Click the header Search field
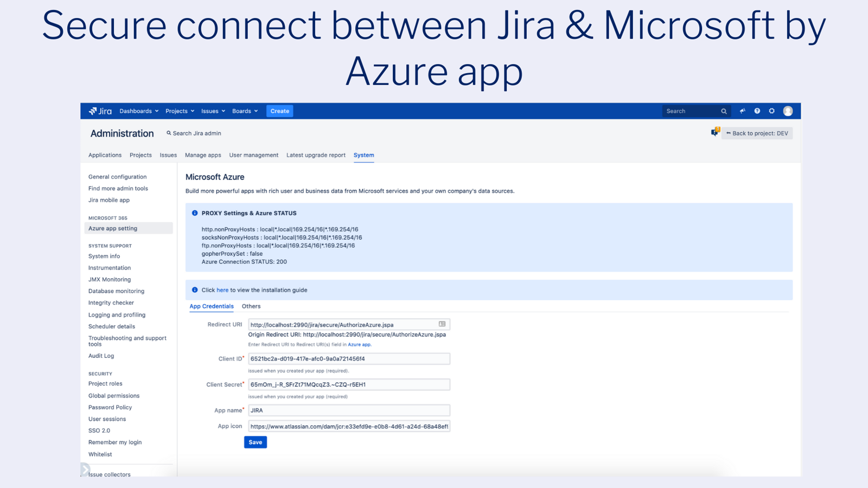 pos(696,111)
